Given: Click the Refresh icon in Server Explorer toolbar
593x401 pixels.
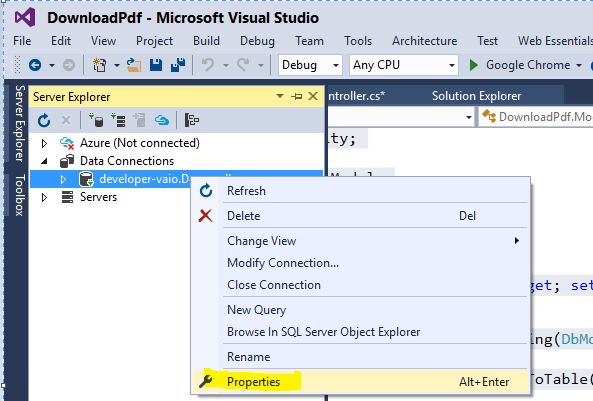Looking at the screenshot, I should click(44, 120).
